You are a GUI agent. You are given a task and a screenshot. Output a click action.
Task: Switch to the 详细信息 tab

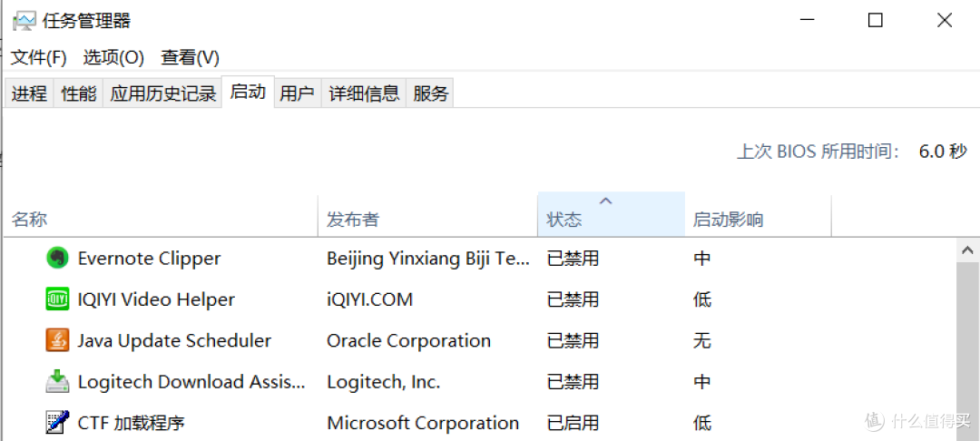pyautogui.click(x=365, y=93)
